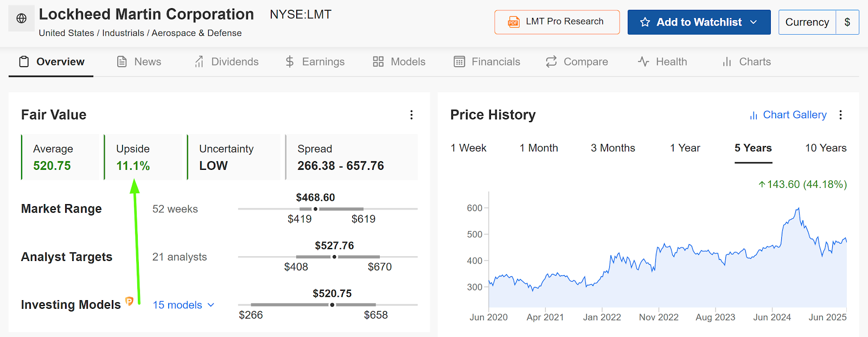This screenshot has height=337, width=868.
Task: Open LMT Pro Research report
Action: point(557,22)
